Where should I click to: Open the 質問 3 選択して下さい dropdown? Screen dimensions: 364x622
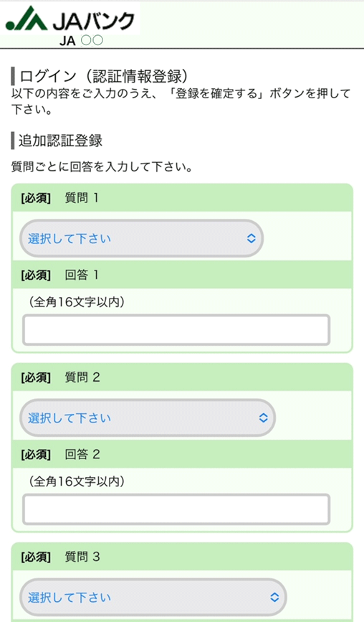click(153, 597)
